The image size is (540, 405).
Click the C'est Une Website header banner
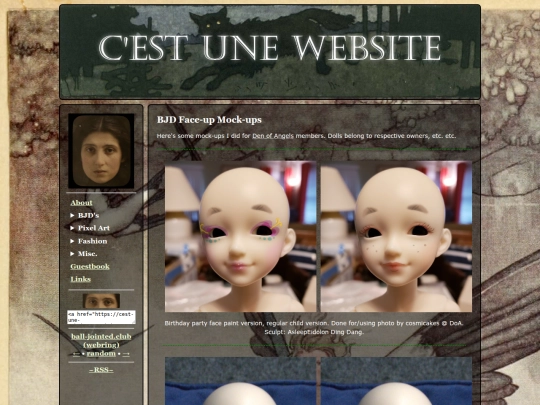(270, 52)
